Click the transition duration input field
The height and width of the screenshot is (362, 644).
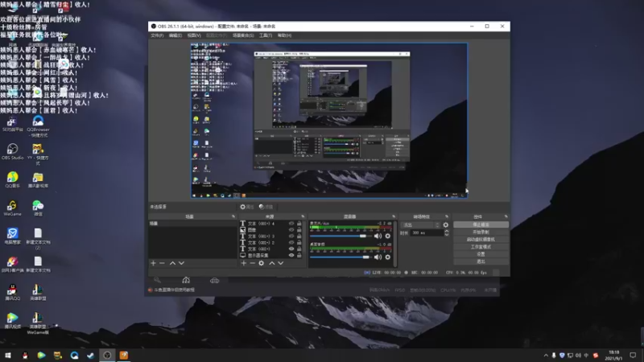(427, 232)
